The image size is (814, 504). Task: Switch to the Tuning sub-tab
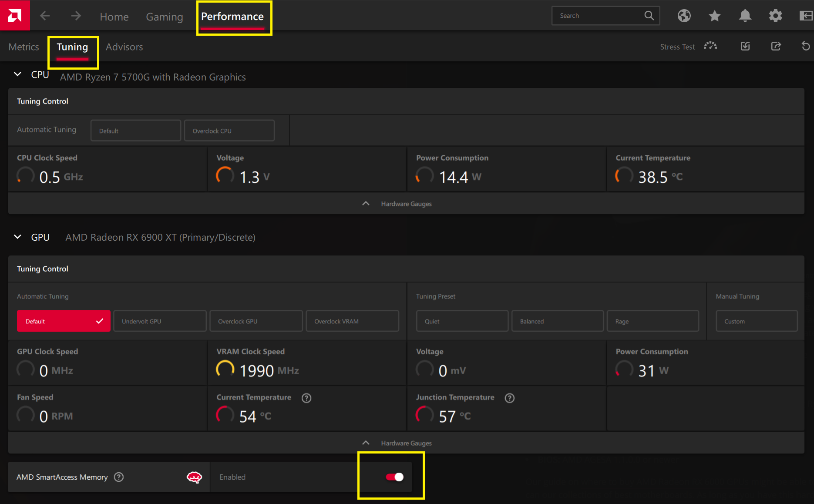coord(72,47)
